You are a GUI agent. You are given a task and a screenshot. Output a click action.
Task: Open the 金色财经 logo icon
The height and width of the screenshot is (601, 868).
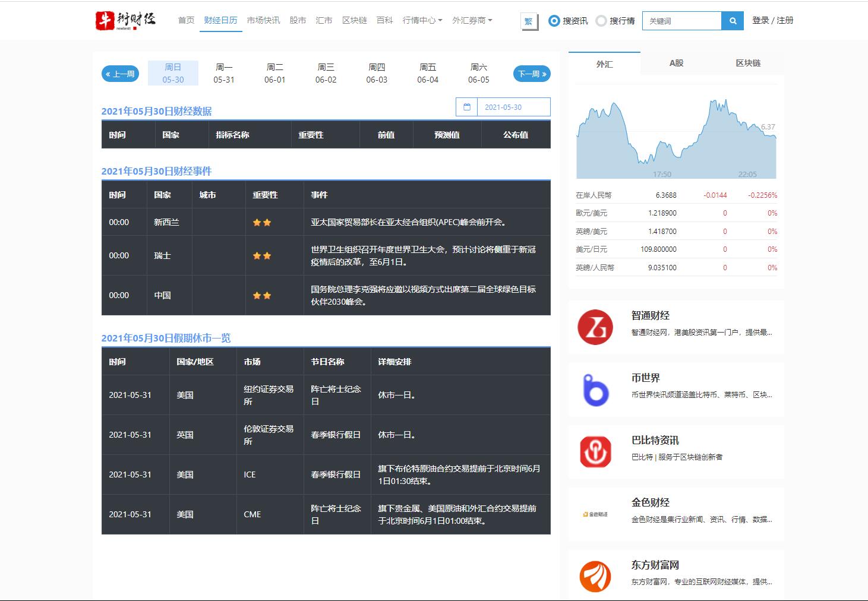click(595, 514)
